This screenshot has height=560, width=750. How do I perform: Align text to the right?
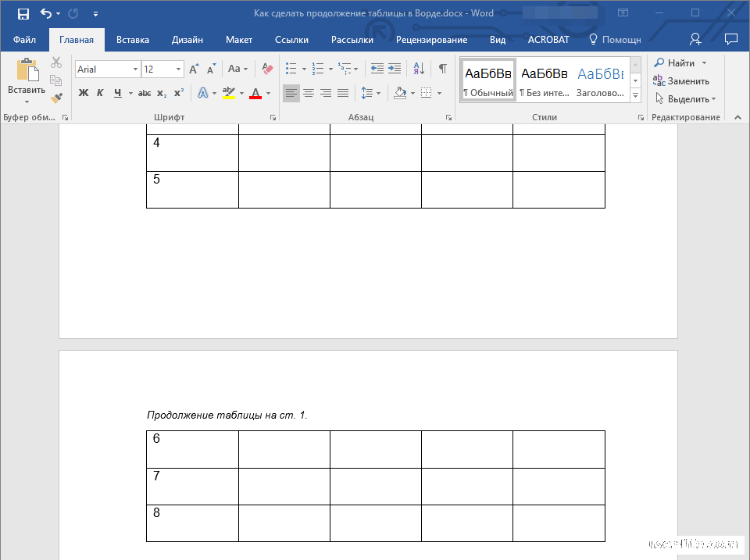tap(326, 93)
